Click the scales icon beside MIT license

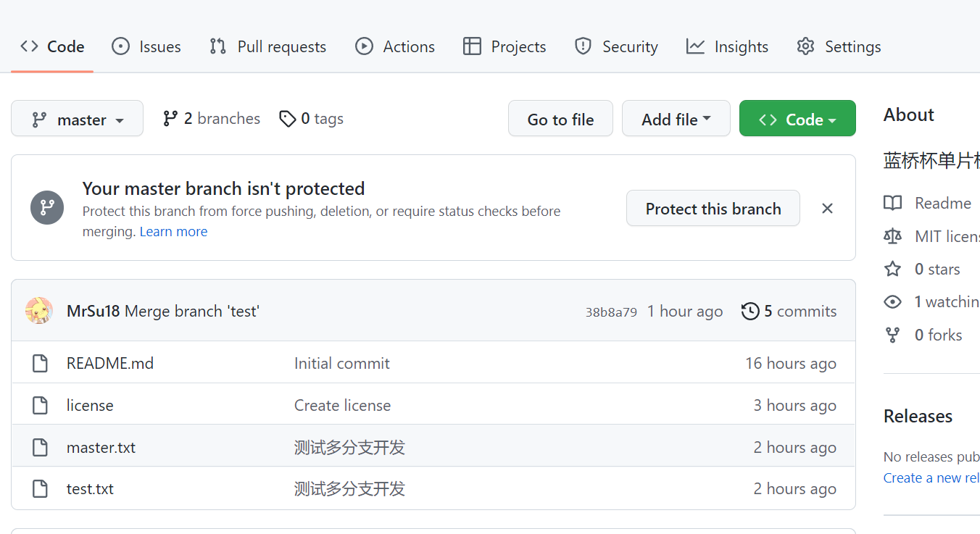tap(893, 236)
